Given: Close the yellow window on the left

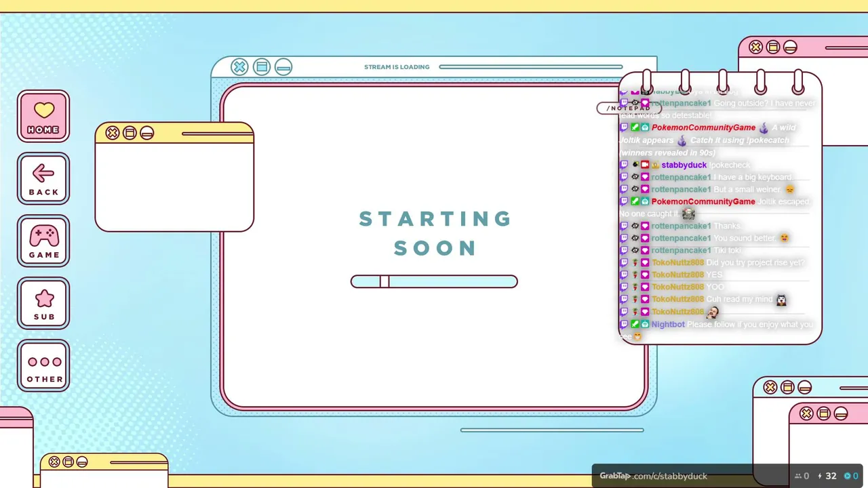Looking at the screenshot, I should 113,133.
